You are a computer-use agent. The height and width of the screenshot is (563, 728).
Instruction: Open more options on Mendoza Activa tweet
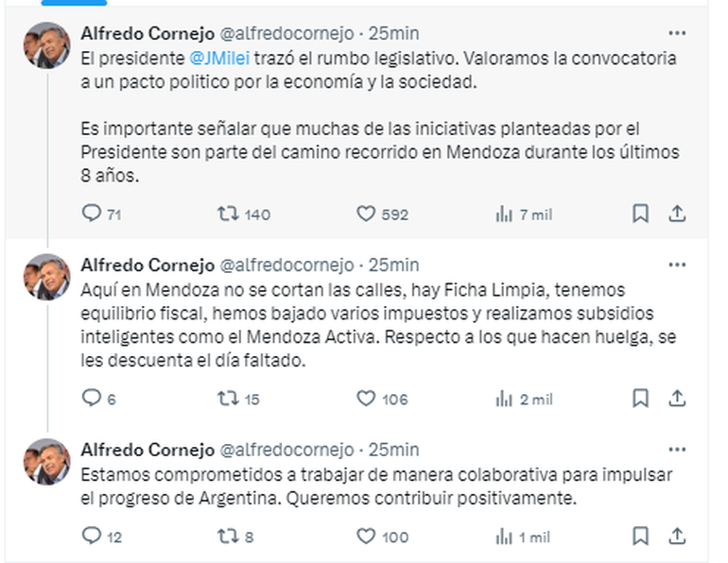pos(677,264)
